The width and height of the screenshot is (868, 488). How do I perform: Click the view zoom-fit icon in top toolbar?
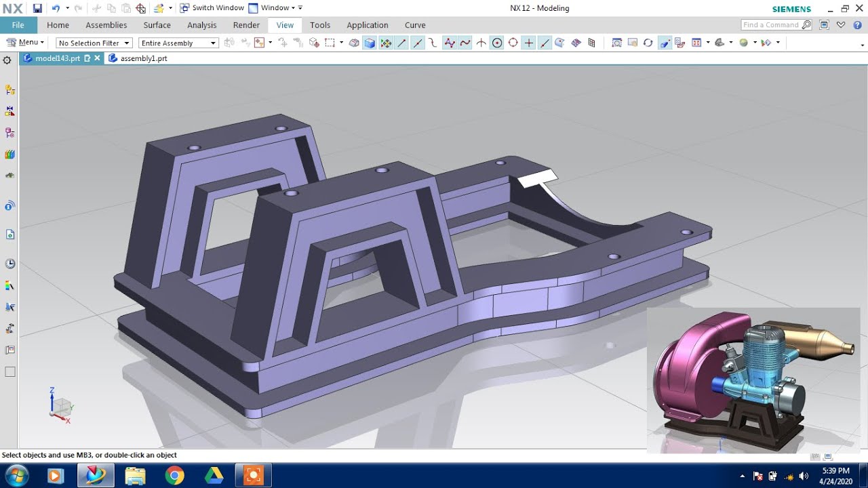[x=616, y=43]
